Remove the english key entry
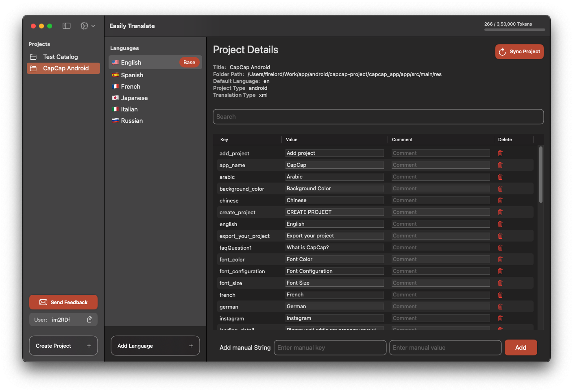This screenshot has height=392, width=573. [x=500, y=224]
